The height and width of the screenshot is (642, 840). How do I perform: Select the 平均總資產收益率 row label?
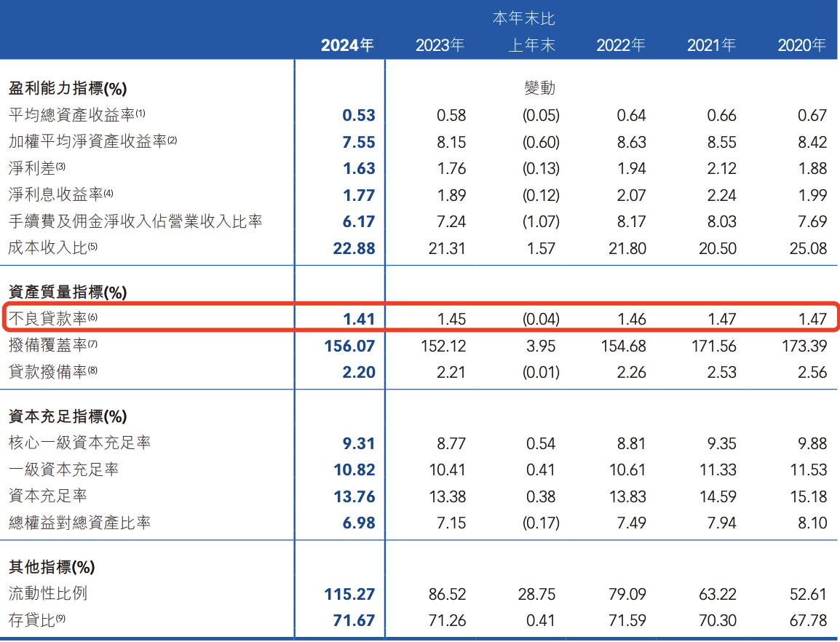point(71,115)
